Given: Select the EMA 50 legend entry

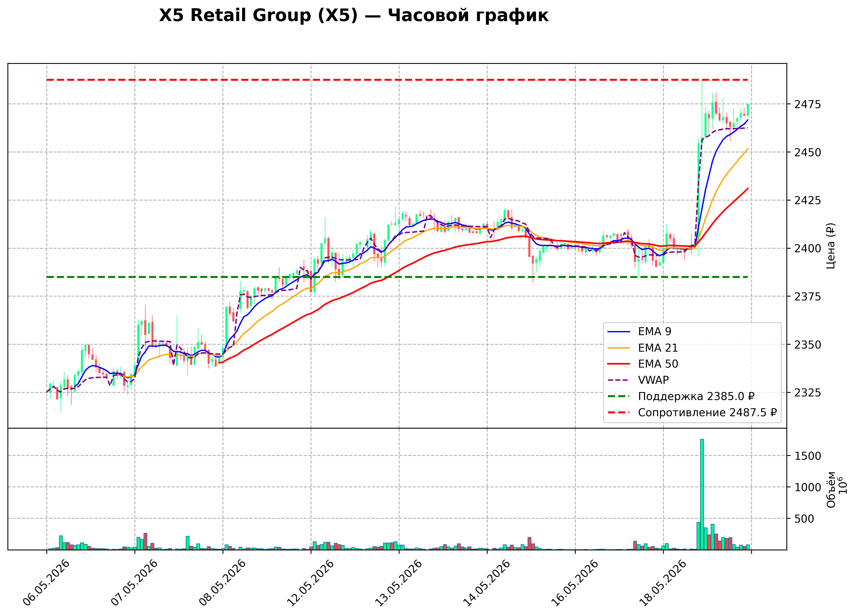Looking at the screenshot, I should (x=642, y=364).
